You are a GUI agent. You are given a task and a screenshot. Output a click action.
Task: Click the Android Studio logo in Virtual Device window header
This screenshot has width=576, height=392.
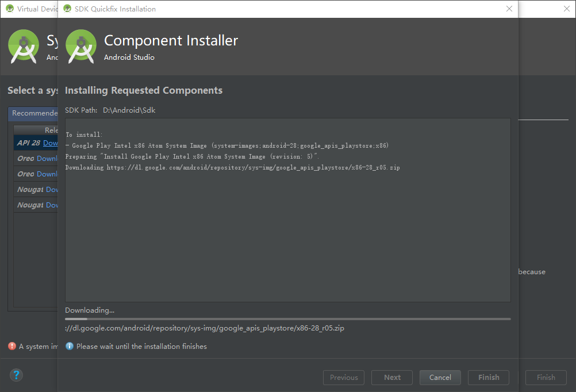(24, 47)
